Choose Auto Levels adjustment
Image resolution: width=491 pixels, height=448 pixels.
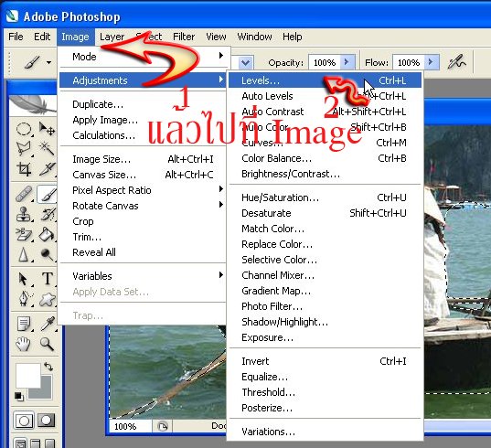coord(325,96)
